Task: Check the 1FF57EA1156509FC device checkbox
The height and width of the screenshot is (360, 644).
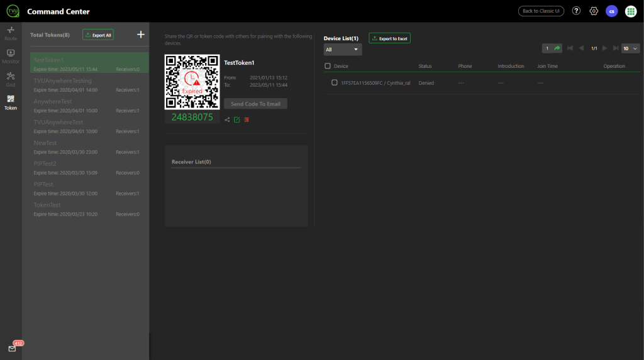Action: 335,82
